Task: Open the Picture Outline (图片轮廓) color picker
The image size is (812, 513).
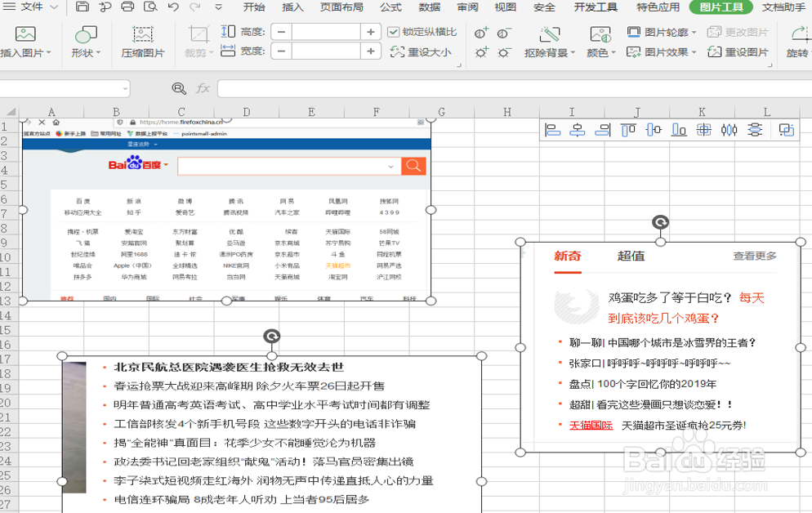Action: (663, 30)
